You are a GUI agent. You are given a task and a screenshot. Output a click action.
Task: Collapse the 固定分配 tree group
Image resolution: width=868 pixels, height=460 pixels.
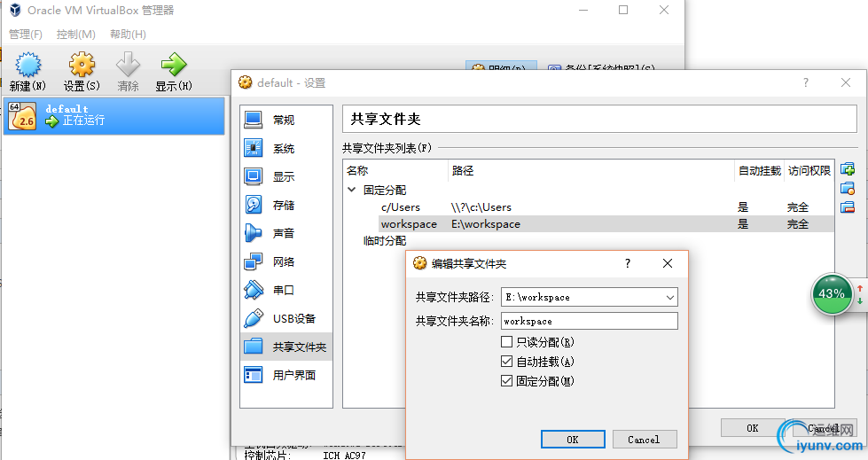[x=351, y=190]
